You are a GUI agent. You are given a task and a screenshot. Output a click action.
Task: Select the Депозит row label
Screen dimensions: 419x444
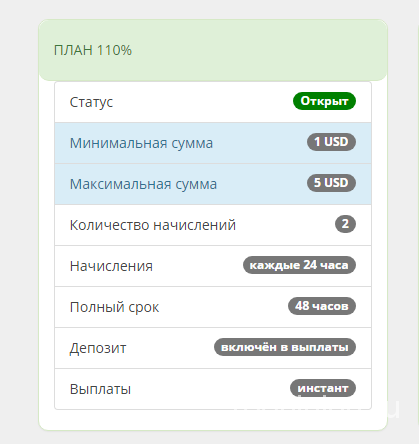click(x=98, y=348)
